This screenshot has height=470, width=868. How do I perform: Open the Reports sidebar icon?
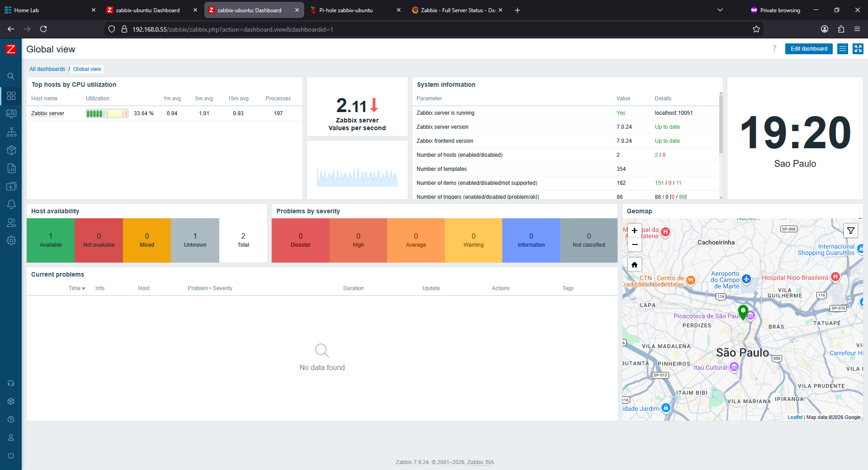pyautogui.click(x=11, y=168)
